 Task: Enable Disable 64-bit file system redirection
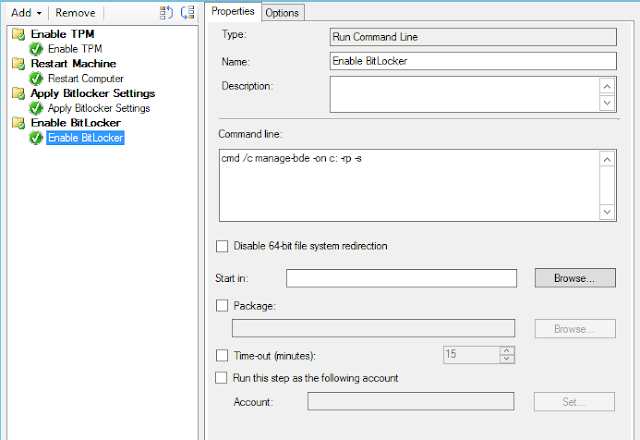click(x=222, y=246)
